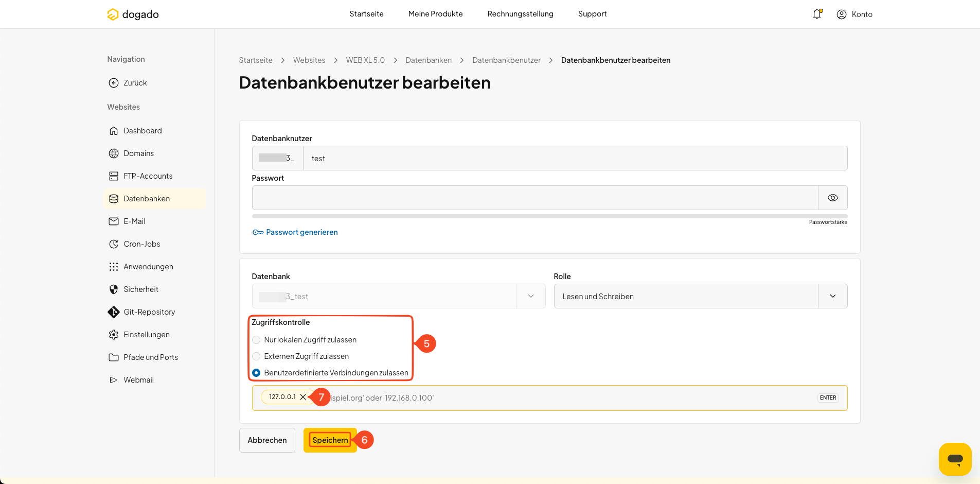Screen dimensions: 980x484
Task: Click WEB XL 5.0 breadcrumb
Action: [x=365, y=60]
